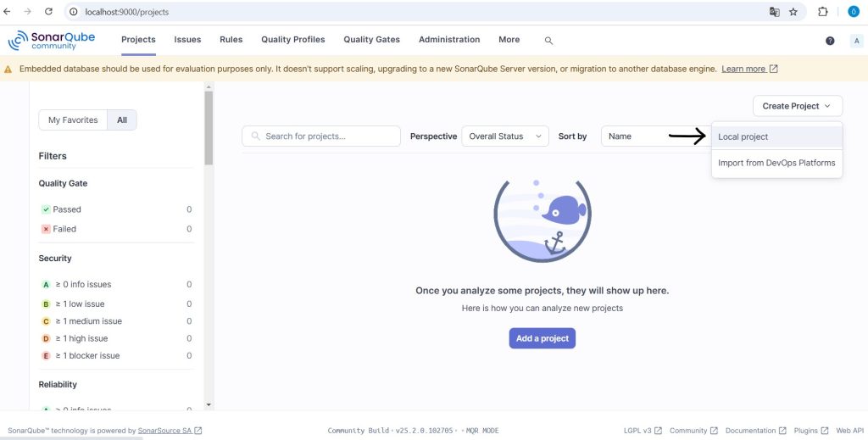The width and height of the screenshot is (868, 440).
Task: Click the filters scrollbar down arrow
Action: (209, 405)
